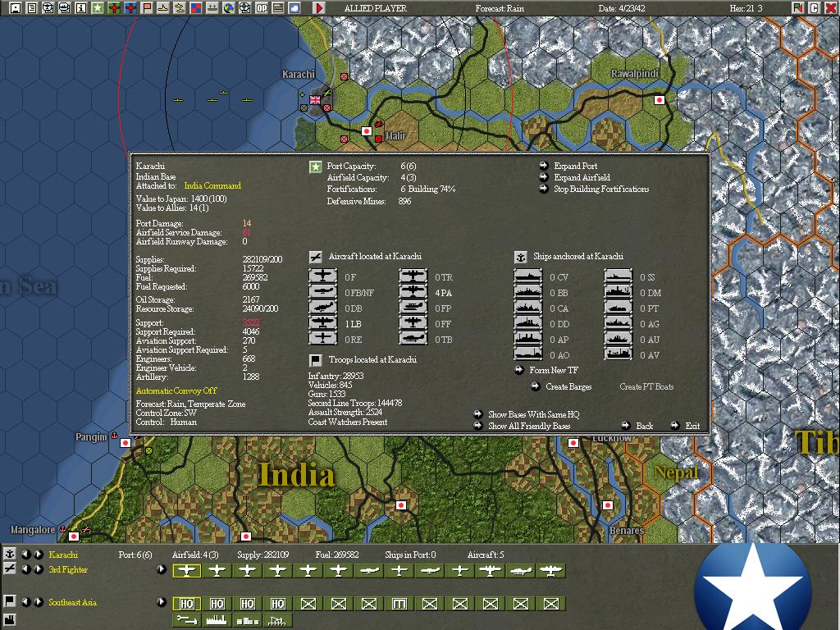Click Create Barges

click(568, 386)
